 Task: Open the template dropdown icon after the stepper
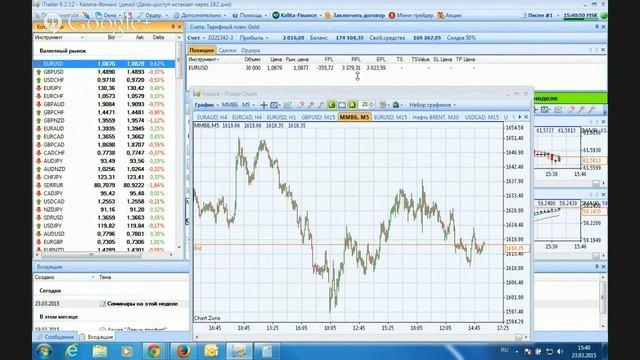(x=383, y=105)
